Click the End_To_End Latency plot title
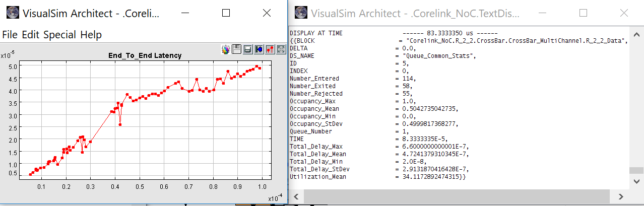644x206 pixels. [x=145, y=55]
